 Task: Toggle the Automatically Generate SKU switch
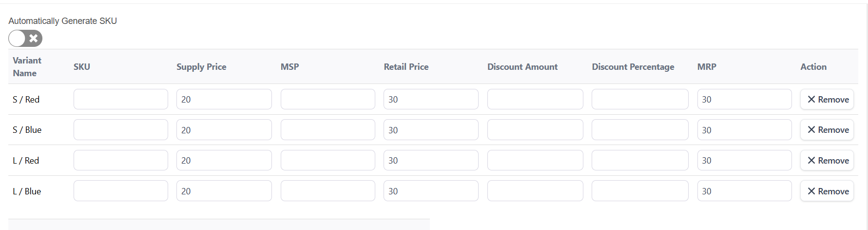pos(25,38)
